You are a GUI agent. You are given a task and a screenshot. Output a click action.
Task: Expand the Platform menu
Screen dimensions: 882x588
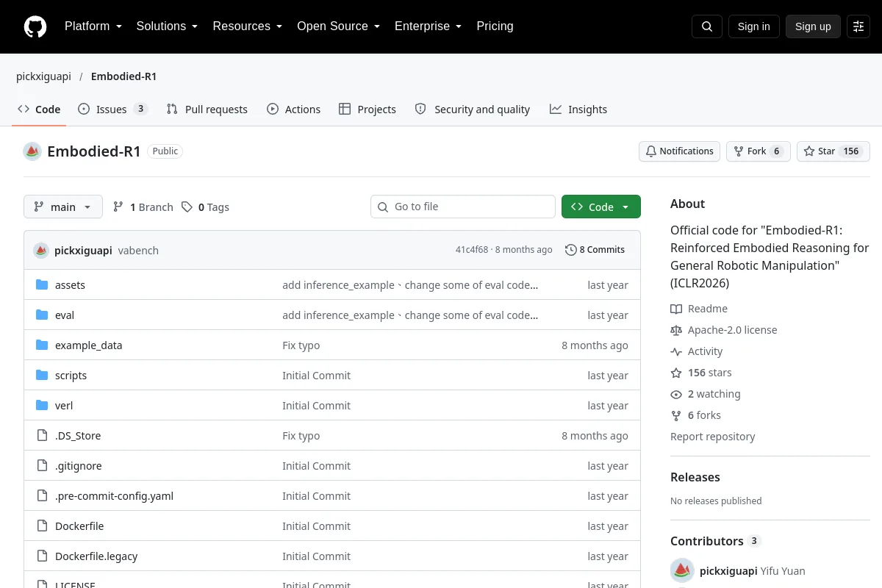(93, 26)
